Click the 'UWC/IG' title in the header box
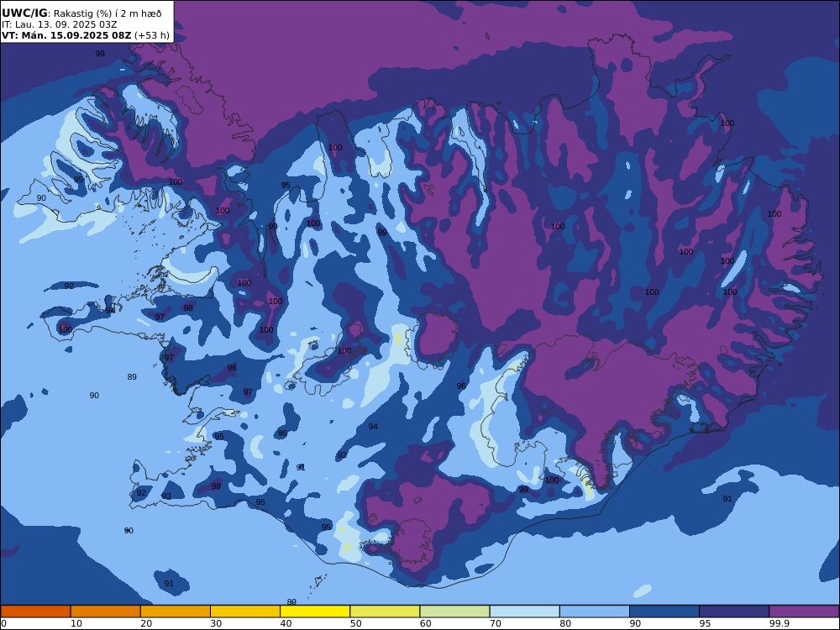840x630 pixels. coord(24,13)
